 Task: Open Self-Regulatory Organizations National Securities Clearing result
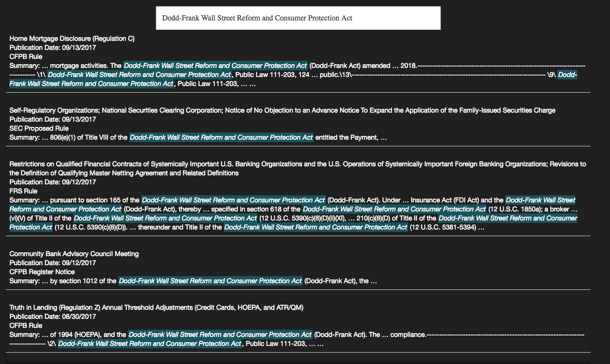[x=282, y=110]
